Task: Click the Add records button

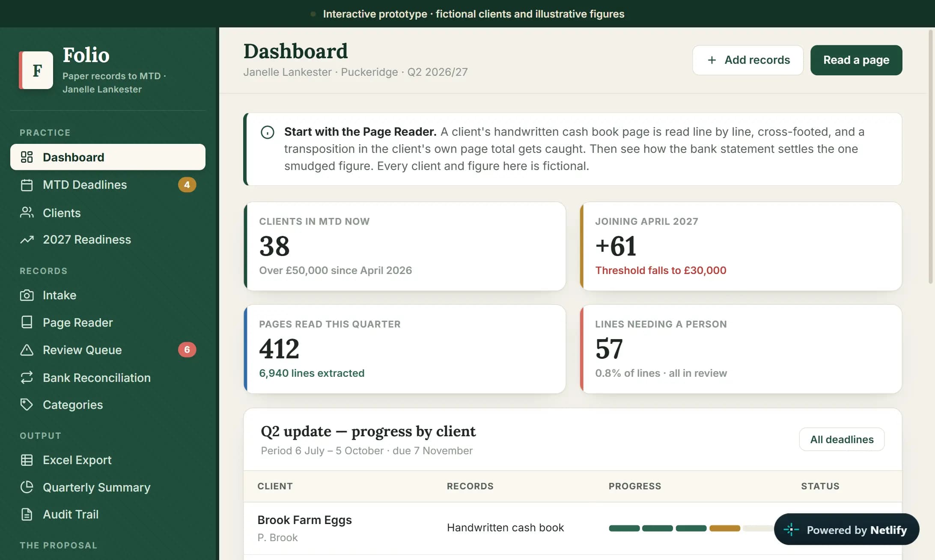Action: [x=748, y=60]
